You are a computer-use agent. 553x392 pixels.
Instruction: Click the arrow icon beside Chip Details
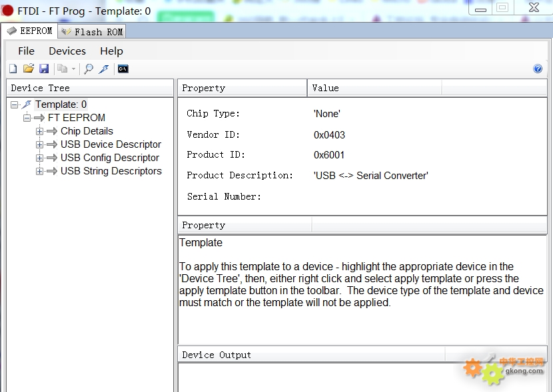[x=52, y=131]
